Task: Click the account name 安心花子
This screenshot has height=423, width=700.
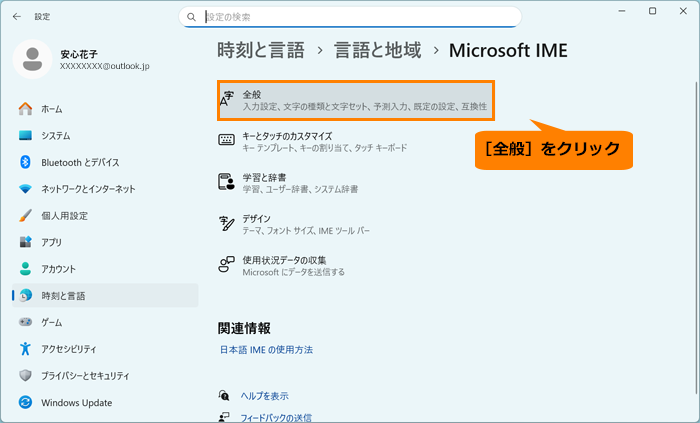Action: pyautogui.click(x=79, y=54)
